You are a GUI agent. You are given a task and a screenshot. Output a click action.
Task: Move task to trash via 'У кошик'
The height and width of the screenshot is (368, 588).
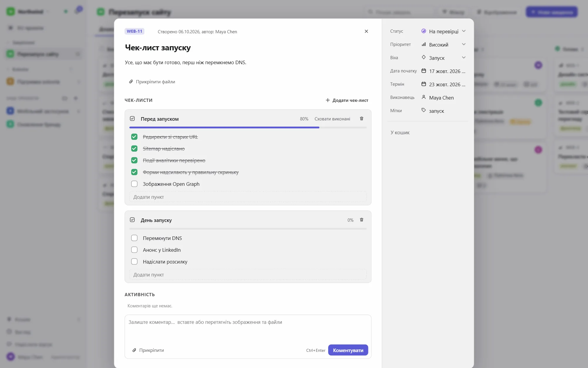[x=400, y=132]
